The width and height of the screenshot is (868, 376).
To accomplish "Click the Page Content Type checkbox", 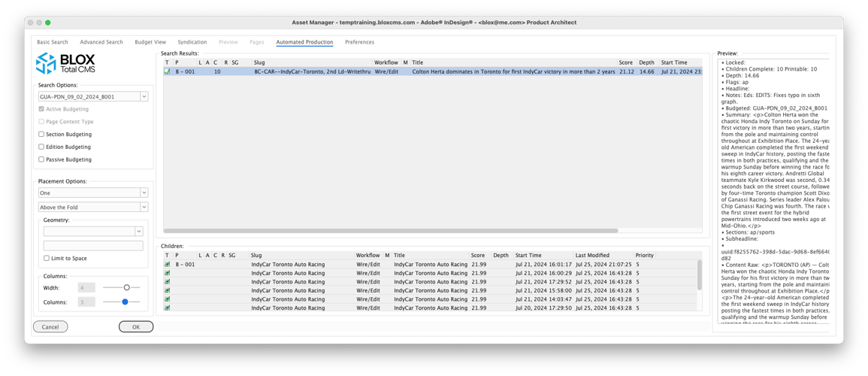I will [41, 121].
